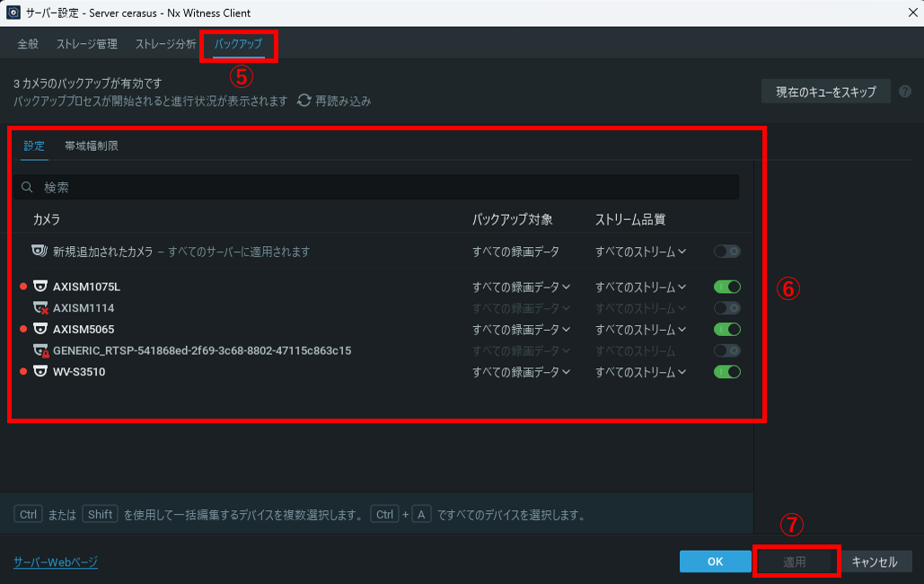Viewport: 924px width, 584px height.
Task: Click red recording dot beside AXISM5065
Action: click(x=23, y=329)
